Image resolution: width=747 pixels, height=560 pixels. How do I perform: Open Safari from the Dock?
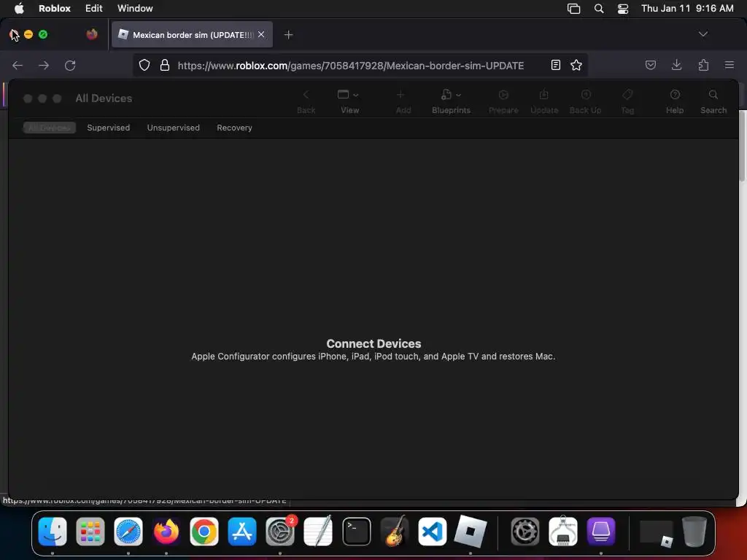click(128, 532)
